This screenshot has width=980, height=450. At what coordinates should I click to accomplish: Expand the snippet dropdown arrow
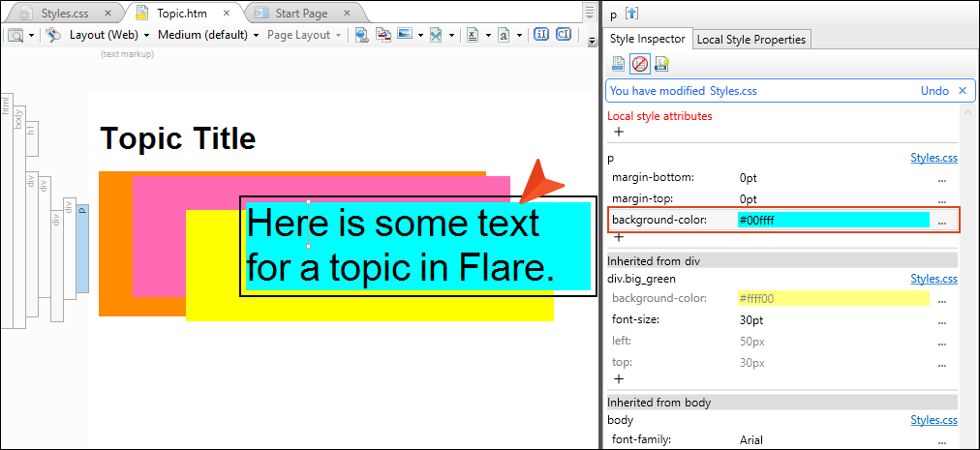pos(451,36)
